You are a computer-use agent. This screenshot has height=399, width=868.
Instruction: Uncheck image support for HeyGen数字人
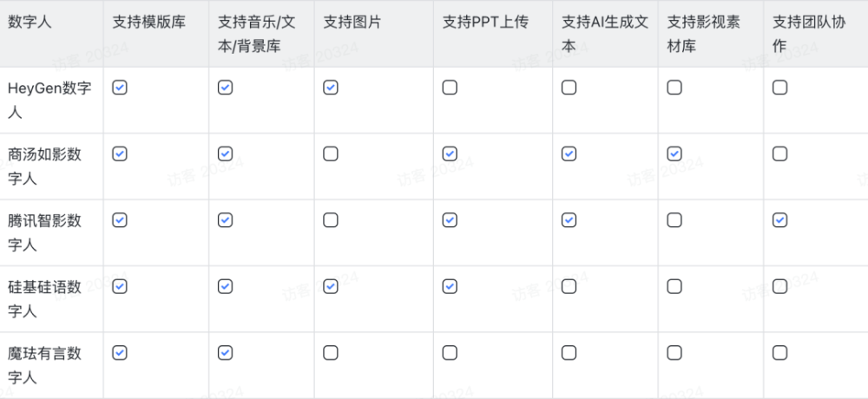pyautogui.click(x=331, y=88)
